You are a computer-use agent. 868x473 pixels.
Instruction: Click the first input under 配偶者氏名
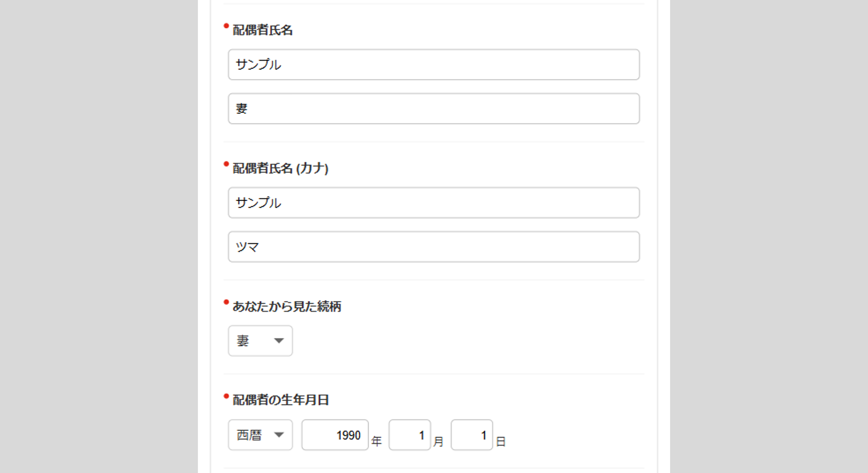pyautogui.click(x=434, y=65)
